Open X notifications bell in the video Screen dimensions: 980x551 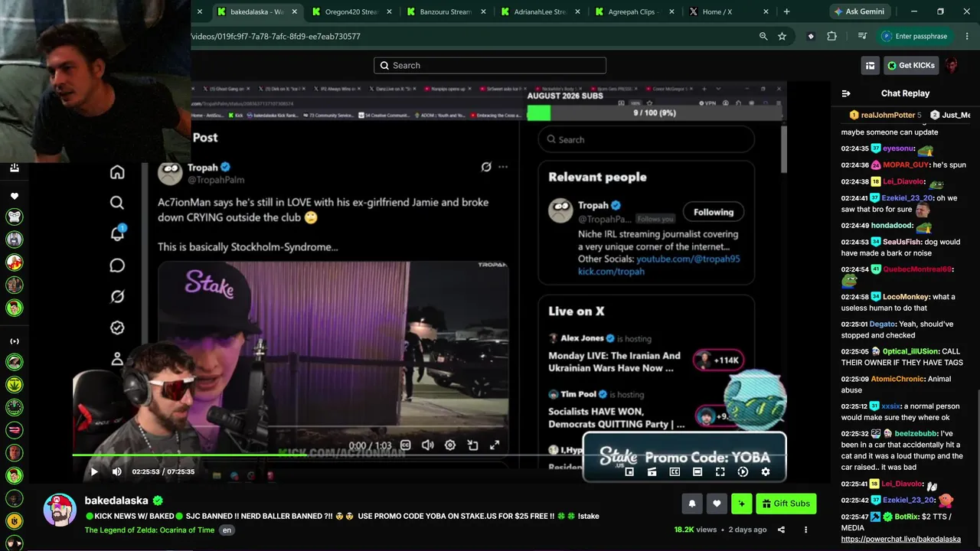pyautogui.click(x=117, y=233)
